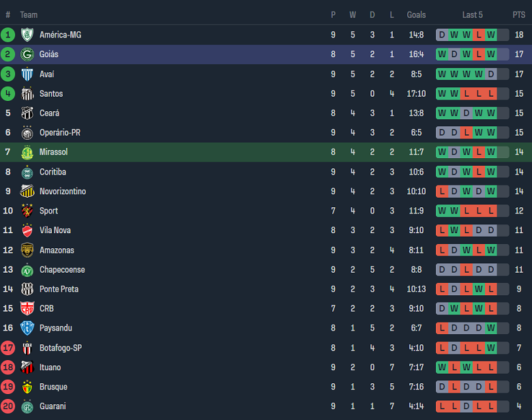Open the Avaí team link
The image size is (532, 420).
pyautogui.click(x=47, y=74)
